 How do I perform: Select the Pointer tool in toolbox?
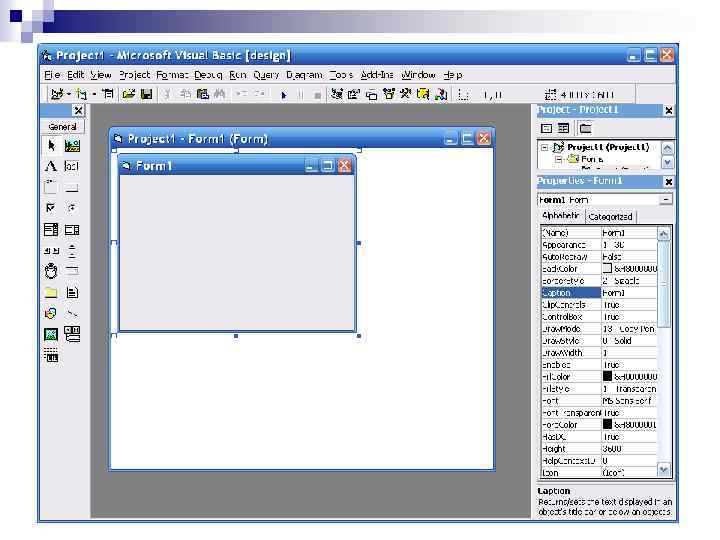(51, 146)
